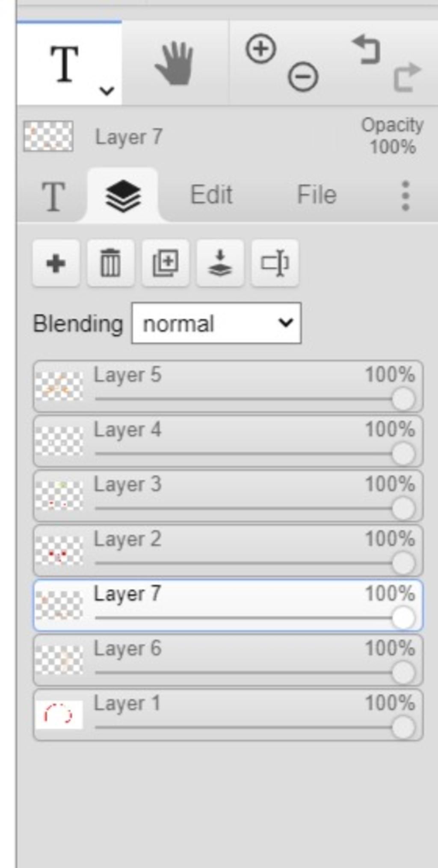
Task: Switch to the File tab
Action: pyautogui.click(x=317, y=195)
